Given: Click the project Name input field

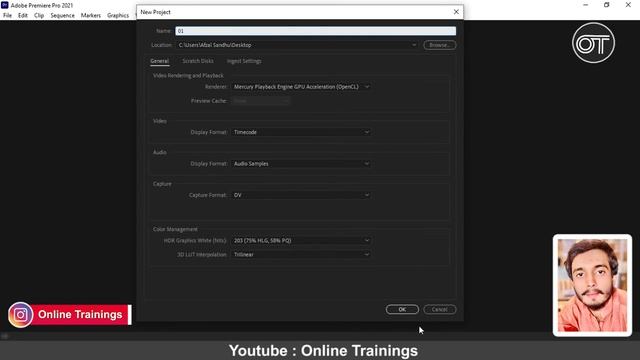Looking at the screenshot, I should click(316, 31).
